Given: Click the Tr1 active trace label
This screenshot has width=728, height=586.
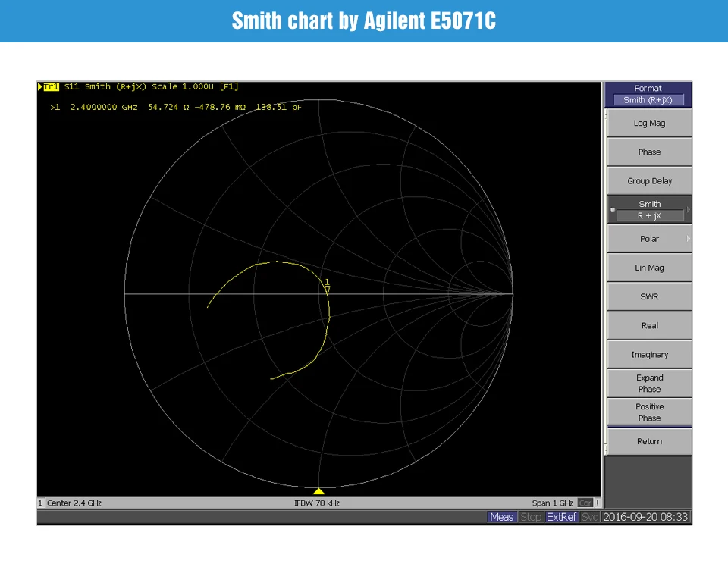Looking at the screenshot, I should [x=51, y=86].
